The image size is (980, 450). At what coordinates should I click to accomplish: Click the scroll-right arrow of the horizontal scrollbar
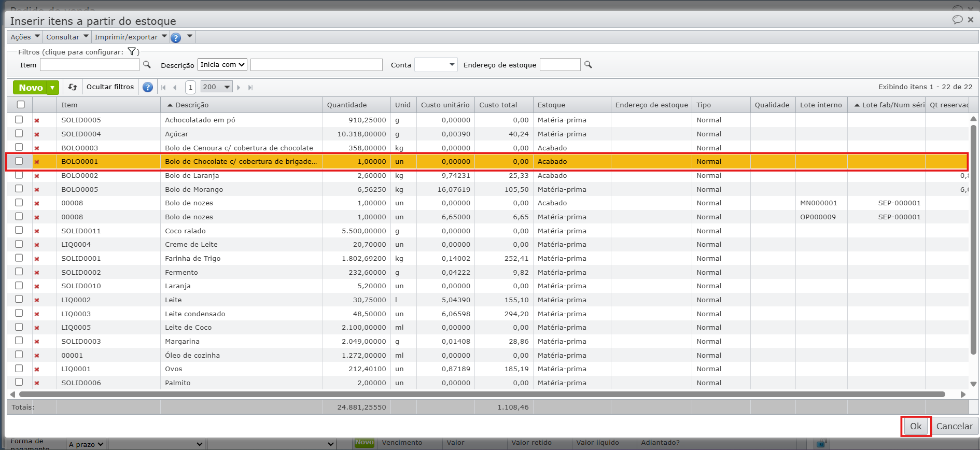coord(963,395)
